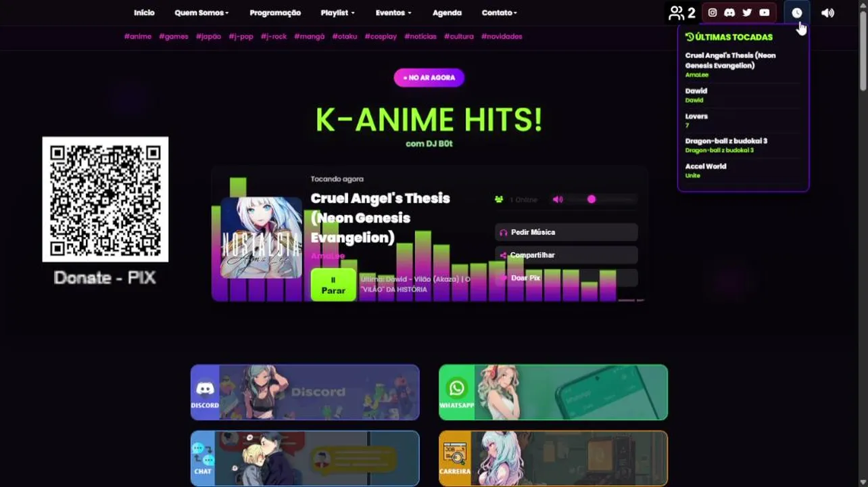Screen dimensions: 868x487
Task: Select the #j-pop hashtag link
Action: pyautogui.click(x=241, y=37)
